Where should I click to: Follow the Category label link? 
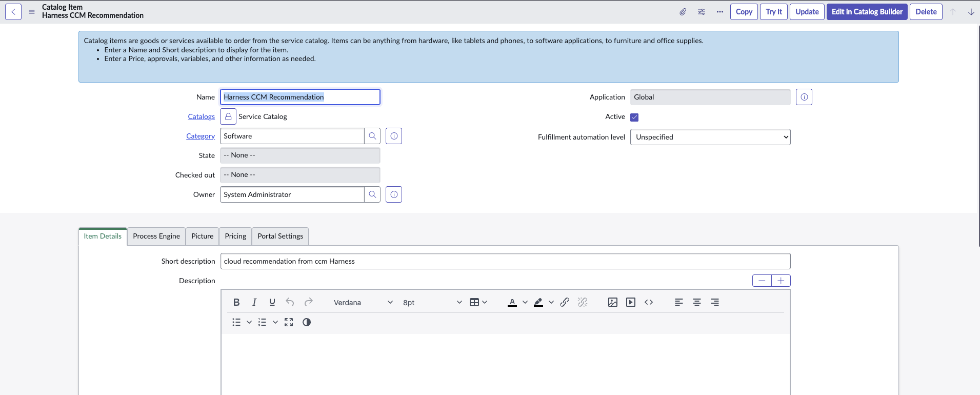pyautogui.click(x=201, y=136)
